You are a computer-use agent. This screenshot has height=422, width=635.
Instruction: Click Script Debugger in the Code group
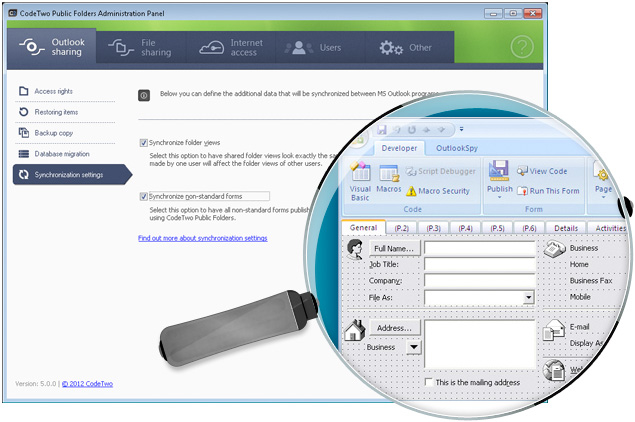point(441,171)
